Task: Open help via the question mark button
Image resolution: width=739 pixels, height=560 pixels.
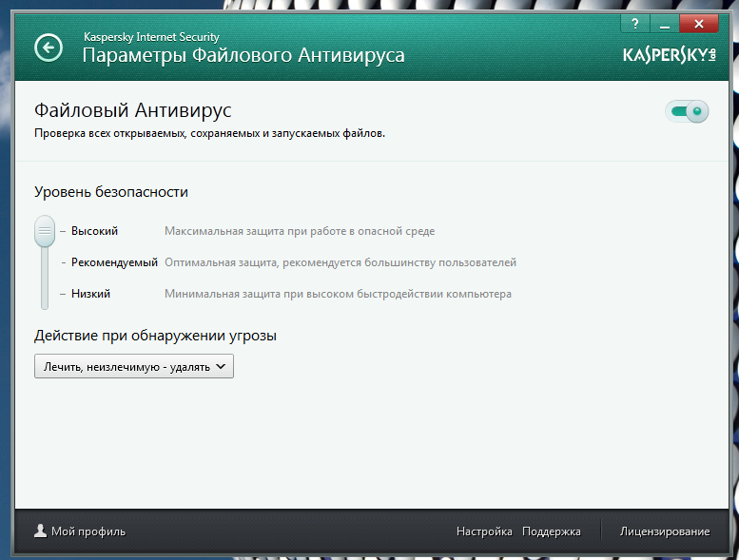Action: (634, 23)
